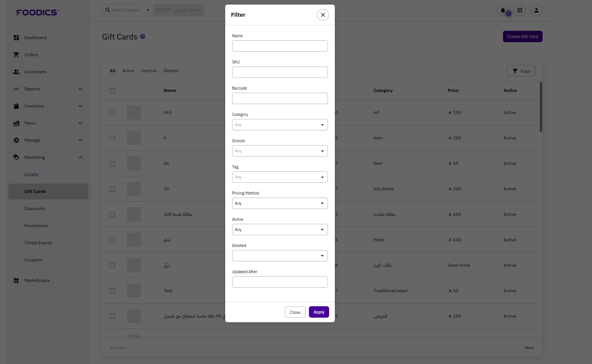
Task: Select the checkbox for the Test row
Action: point(112,291)
